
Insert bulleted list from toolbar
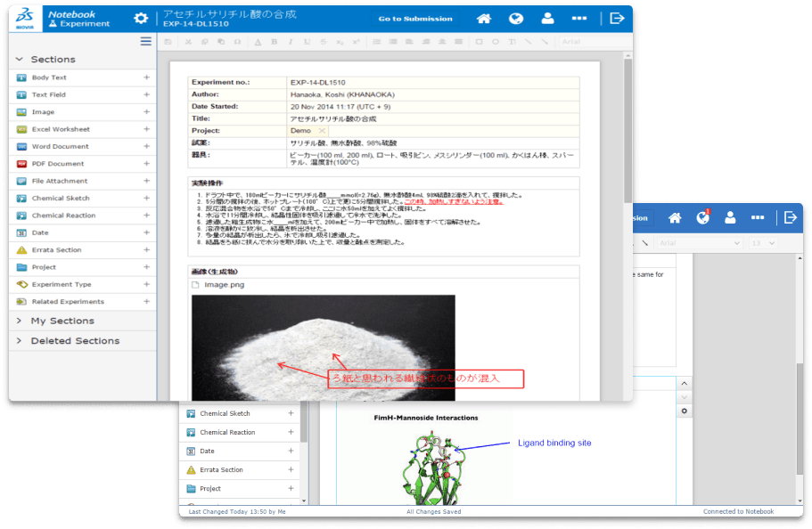point(393,41)
